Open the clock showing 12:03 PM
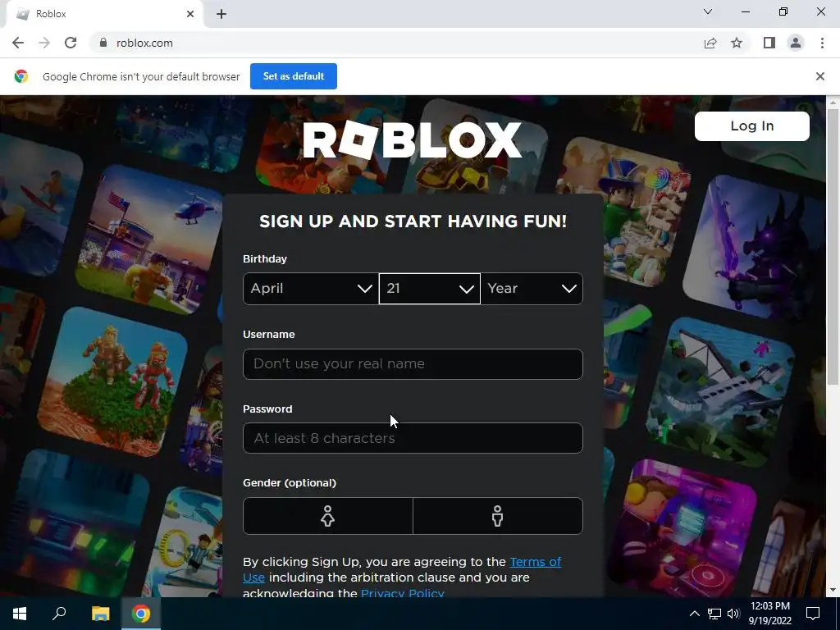The image size is (840, 630). pos(769,614)
